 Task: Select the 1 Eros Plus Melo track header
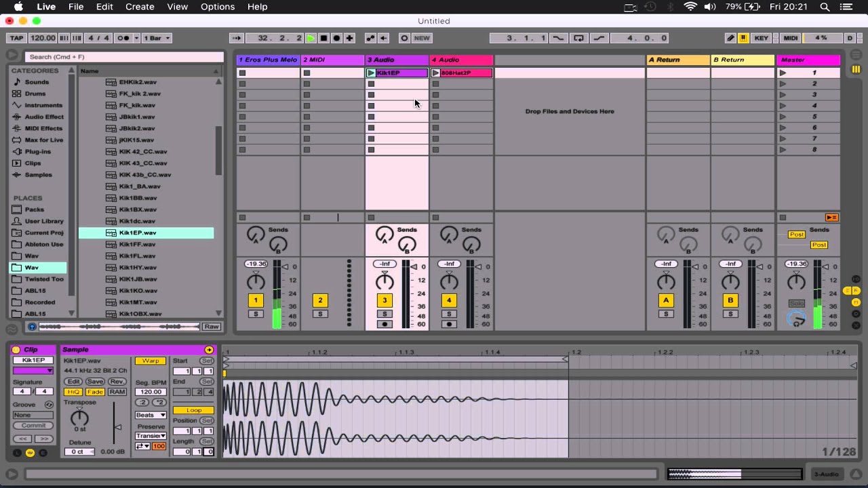[268, 60]
